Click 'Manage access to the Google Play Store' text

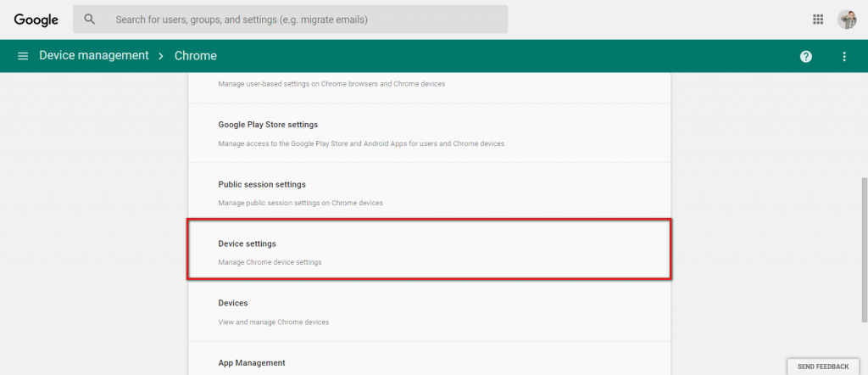361,143
